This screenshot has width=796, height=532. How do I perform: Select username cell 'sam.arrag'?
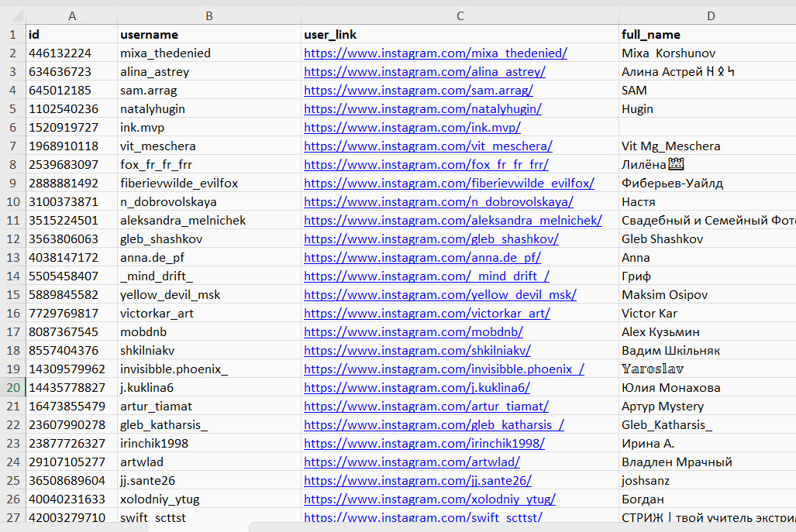click(x=209, y=91)
